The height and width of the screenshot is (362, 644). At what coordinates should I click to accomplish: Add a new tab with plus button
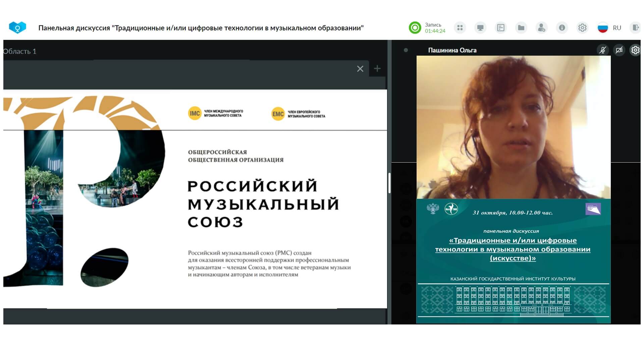coord(377,69)
